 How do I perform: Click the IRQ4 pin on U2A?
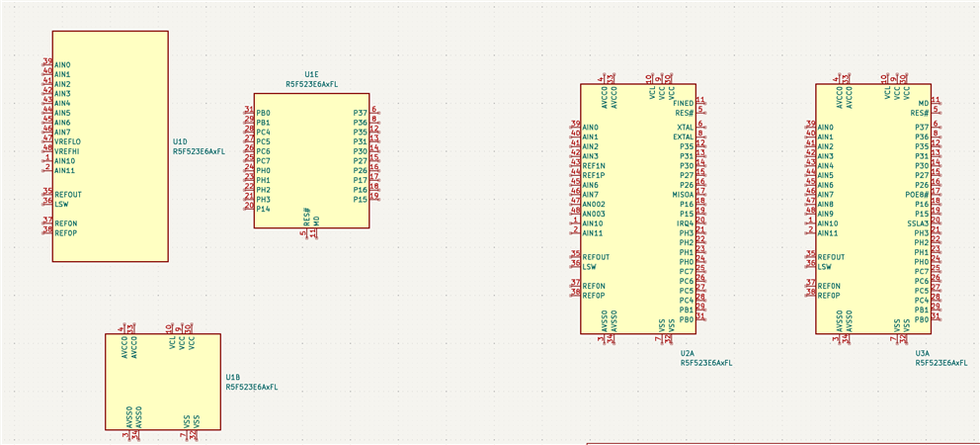(x=685, y=222)
